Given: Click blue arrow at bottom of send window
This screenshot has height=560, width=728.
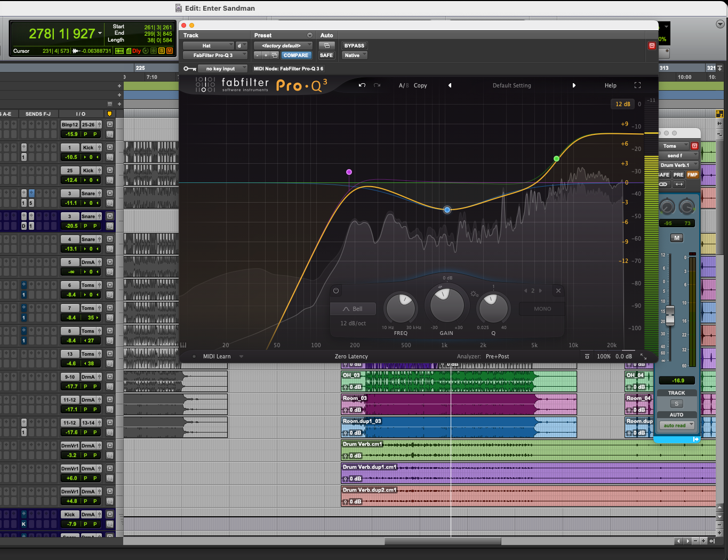Looking at the screenshot, I should pos(695,439).
